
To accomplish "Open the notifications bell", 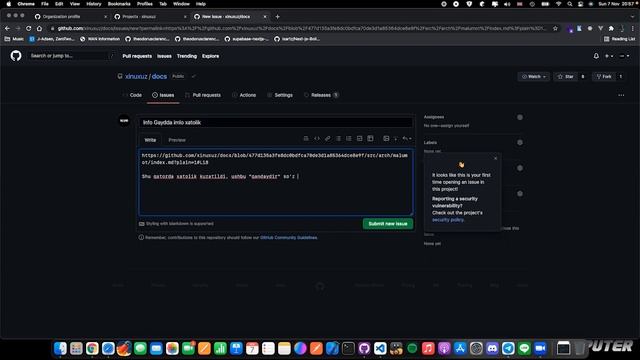I will [596, 56].
